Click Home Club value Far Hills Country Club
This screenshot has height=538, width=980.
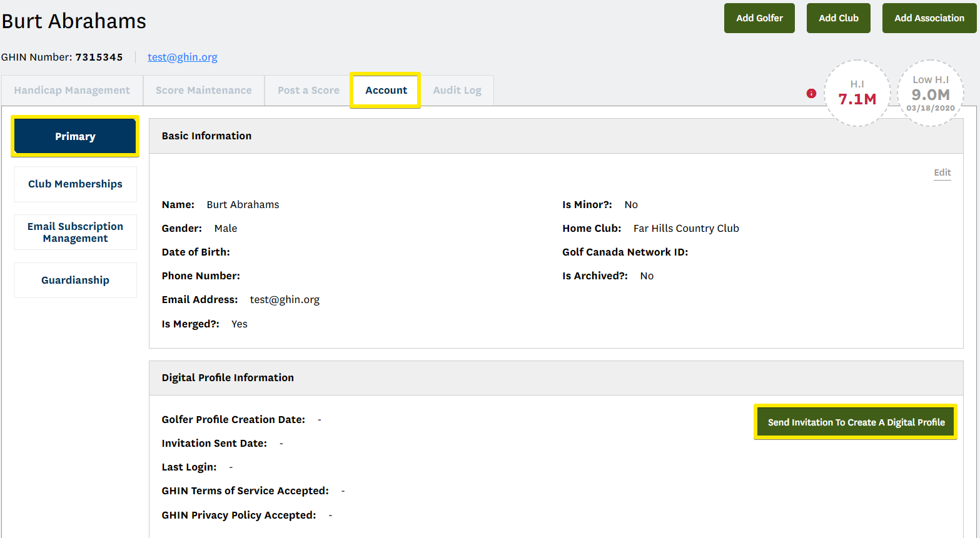tap(686, 229)
